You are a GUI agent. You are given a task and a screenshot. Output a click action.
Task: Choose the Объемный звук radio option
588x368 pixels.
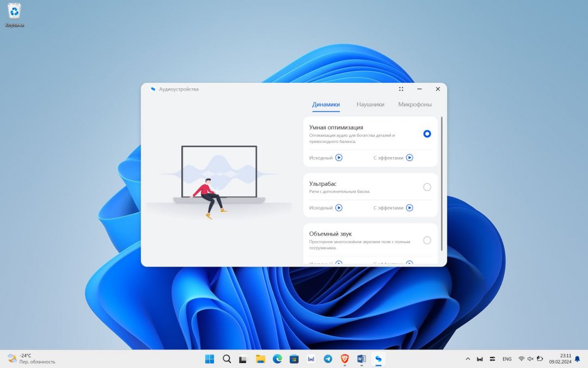pos(427,240)
